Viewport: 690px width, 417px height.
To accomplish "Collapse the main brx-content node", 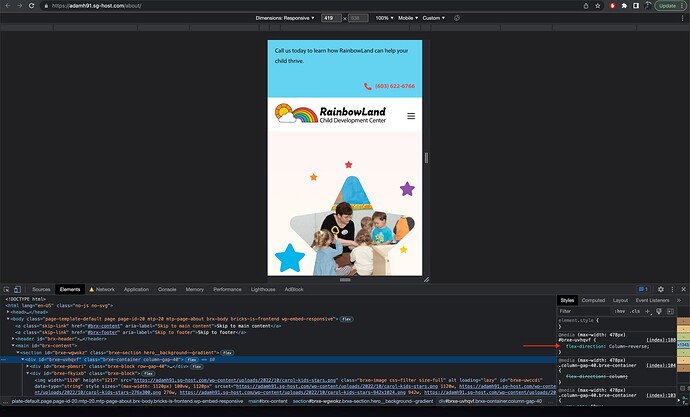I will click(x=13, y=346).
